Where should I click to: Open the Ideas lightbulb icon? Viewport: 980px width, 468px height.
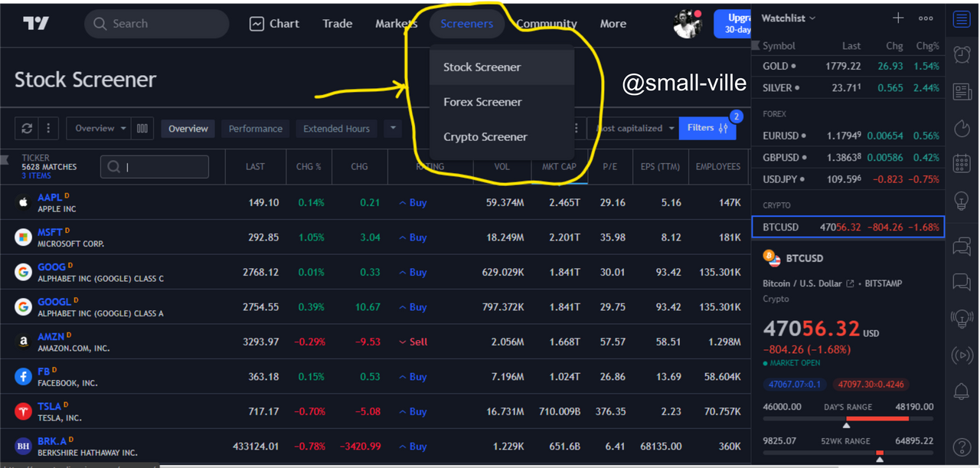coord(962,201)
